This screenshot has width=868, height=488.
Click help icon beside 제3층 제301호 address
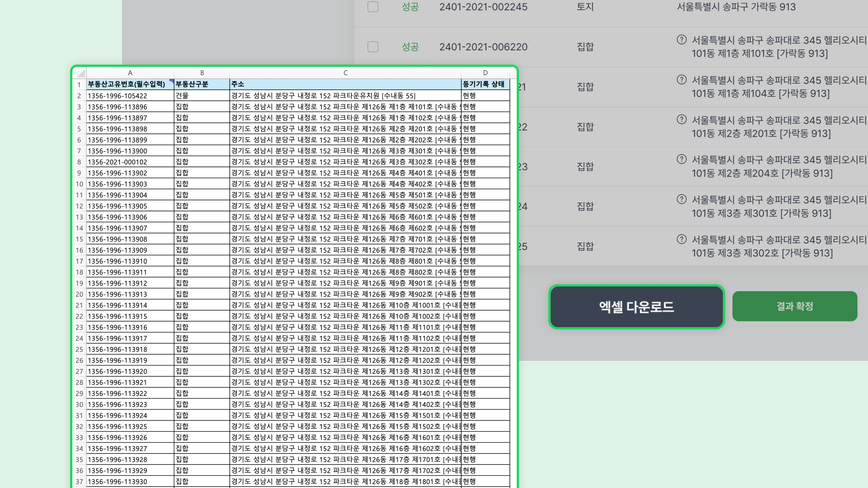pyautogui.click(x=681, y=199)
